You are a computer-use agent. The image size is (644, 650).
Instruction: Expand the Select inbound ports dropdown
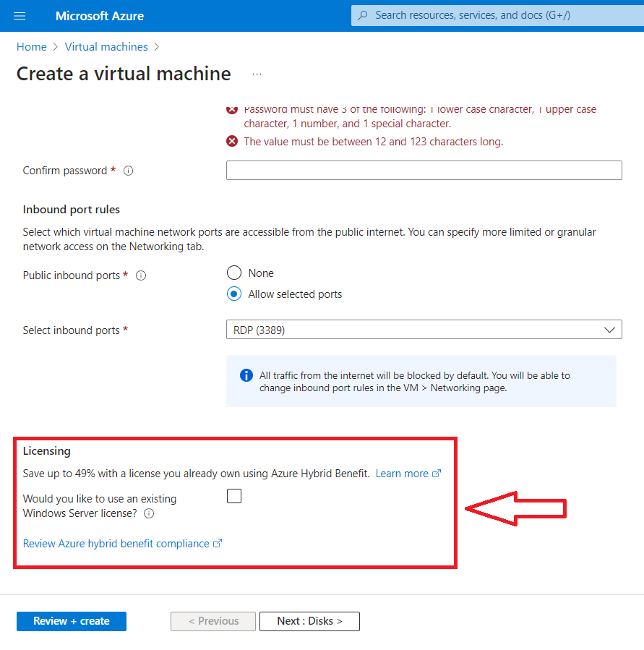(x=424, y=330)
